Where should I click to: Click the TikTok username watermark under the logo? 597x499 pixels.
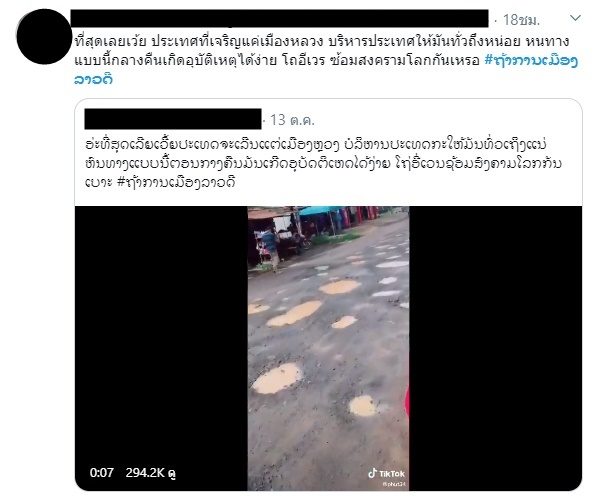click(396, 484)
